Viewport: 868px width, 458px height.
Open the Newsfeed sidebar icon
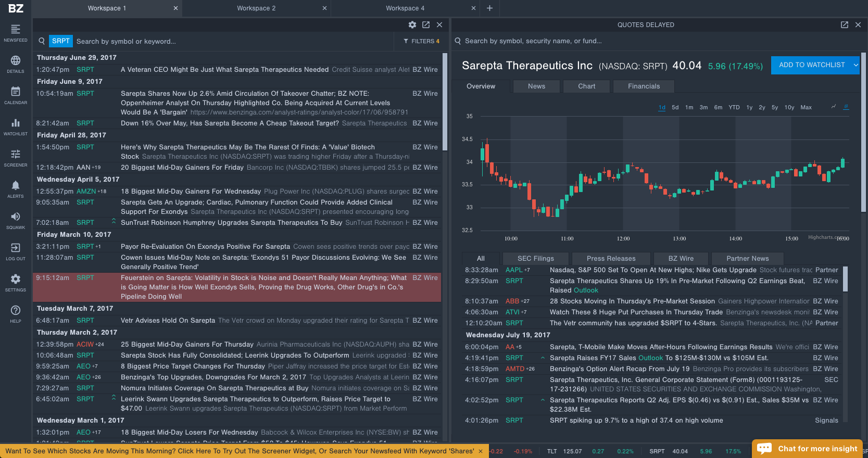point(16,29)
